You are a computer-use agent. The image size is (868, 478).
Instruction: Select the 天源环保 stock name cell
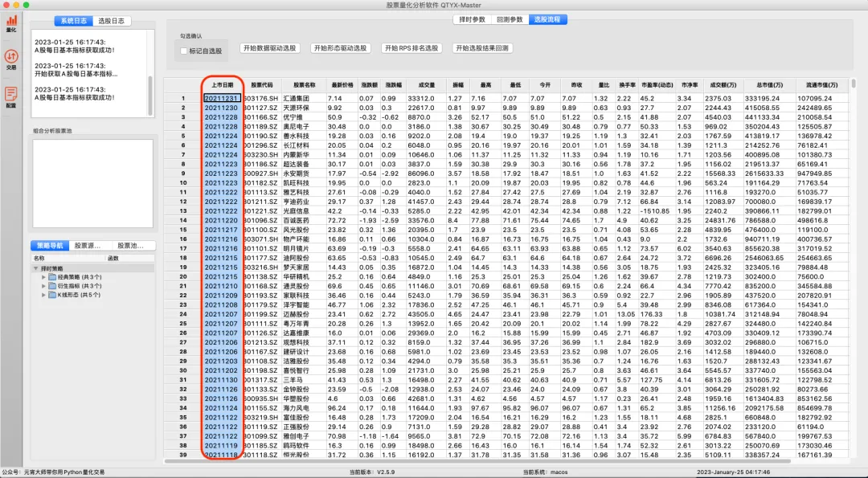[x=304, y=108]
